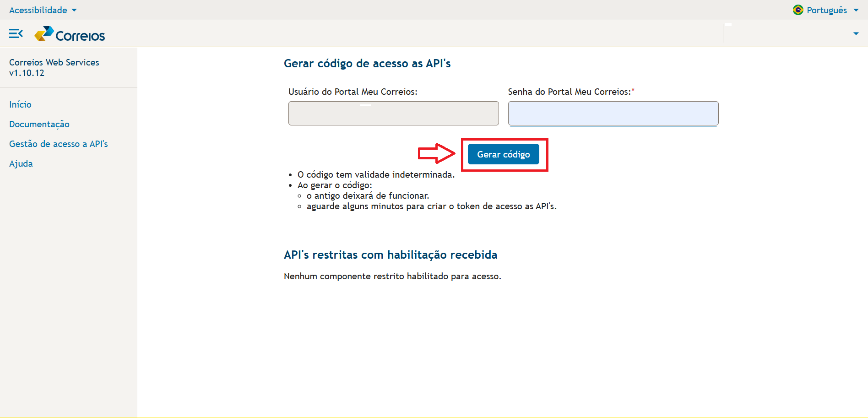The height and width of the screenshot is (418, 868).
Task: Click 'API's restritas com habilitação recebida' heading
Action: pos(391,255)
